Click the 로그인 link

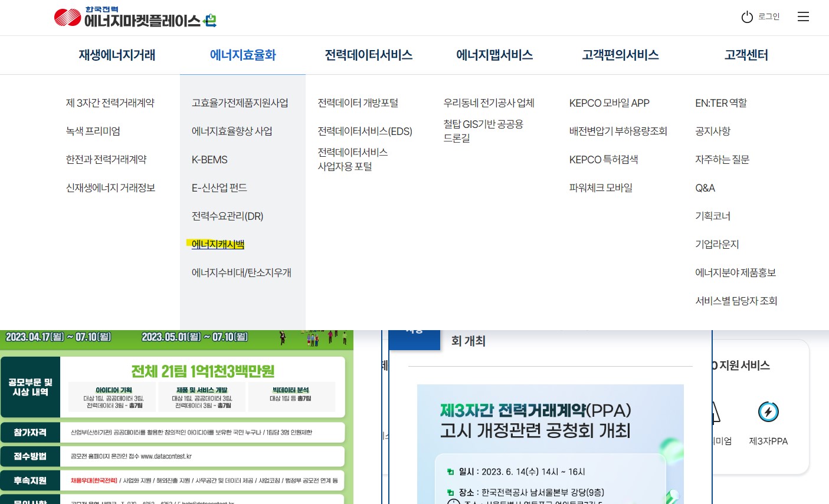[x=769, y=17]
